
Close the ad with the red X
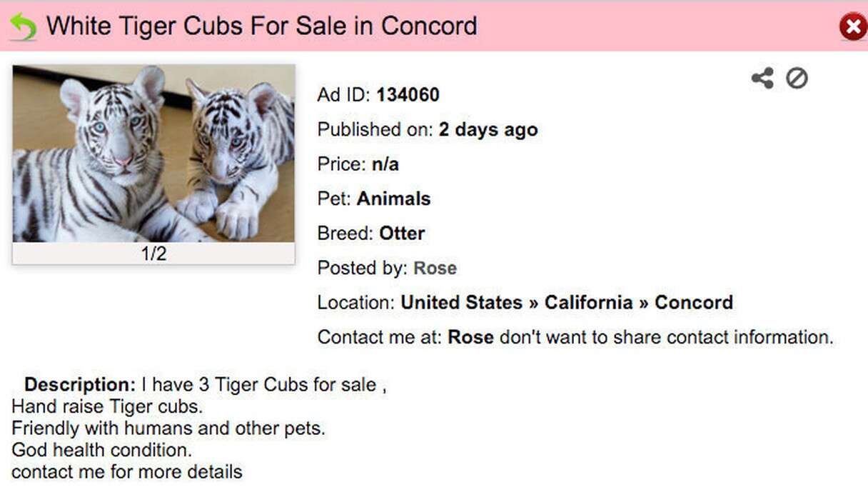pyautogui.click(x=852, y=27)
